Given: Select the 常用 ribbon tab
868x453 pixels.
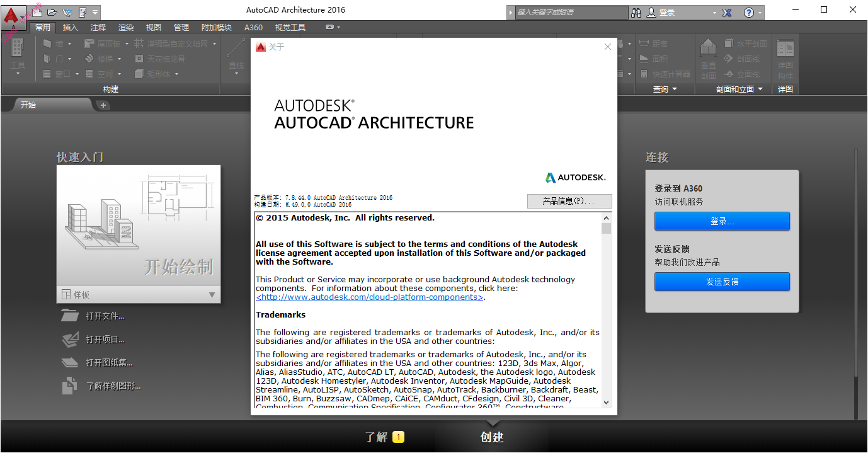Looking at the screenshot, I should pyautogui.click(x=43, y=27).
